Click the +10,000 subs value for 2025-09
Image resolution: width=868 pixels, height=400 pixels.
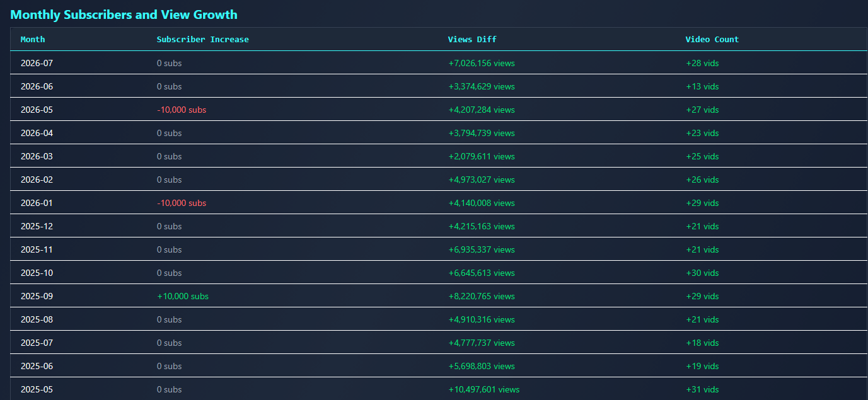(x=183, y=296)
